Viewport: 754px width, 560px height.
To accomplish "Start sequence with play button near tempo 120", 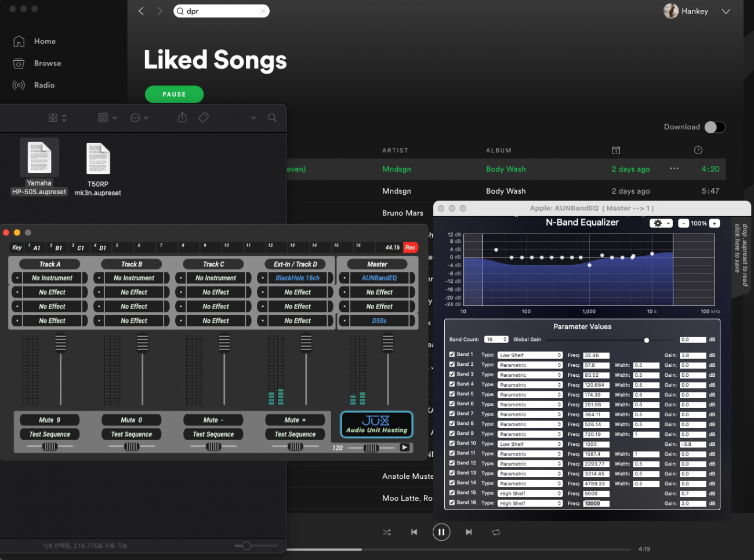I will 405,448.
